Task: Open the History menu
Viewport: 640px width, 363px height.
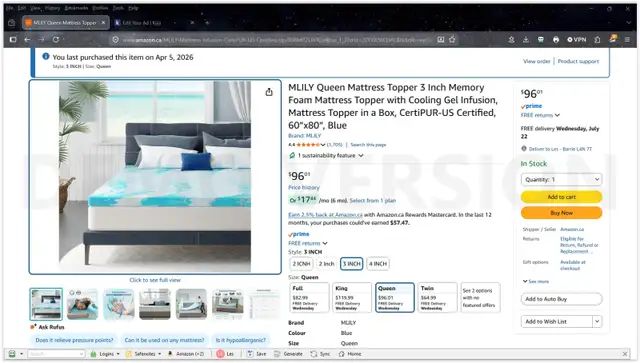Action: pos(52,8)
